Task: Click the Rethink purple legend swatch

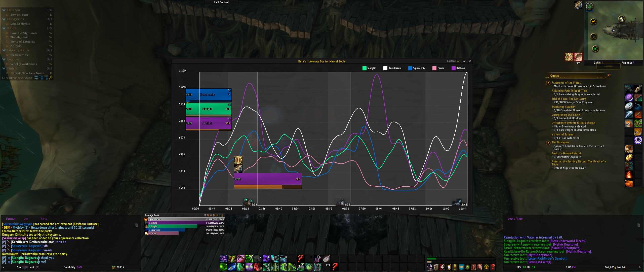Action: 453,68
